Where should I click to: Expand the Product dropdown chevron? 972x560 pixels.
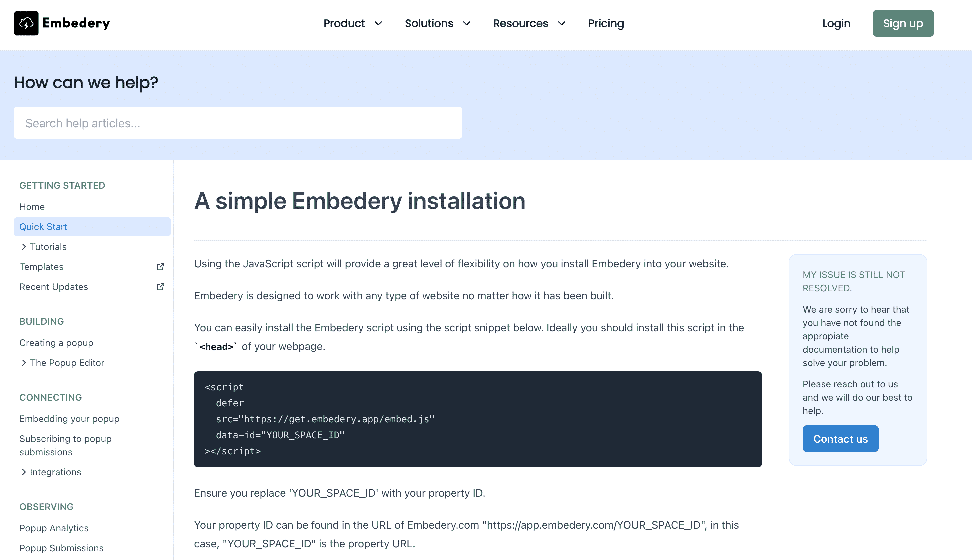click(378, 24)
